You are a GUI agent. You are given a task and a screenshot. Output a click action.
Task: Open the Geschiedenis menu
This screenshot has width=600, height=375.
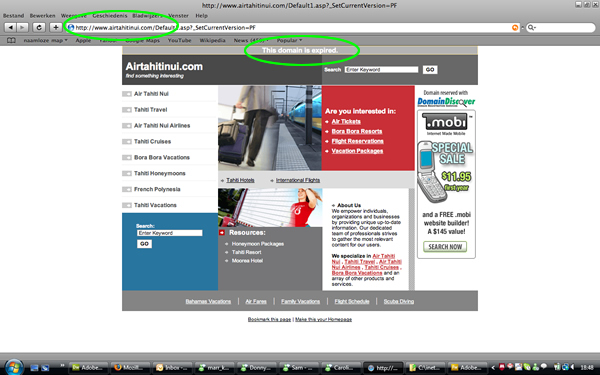coord(110,16)
